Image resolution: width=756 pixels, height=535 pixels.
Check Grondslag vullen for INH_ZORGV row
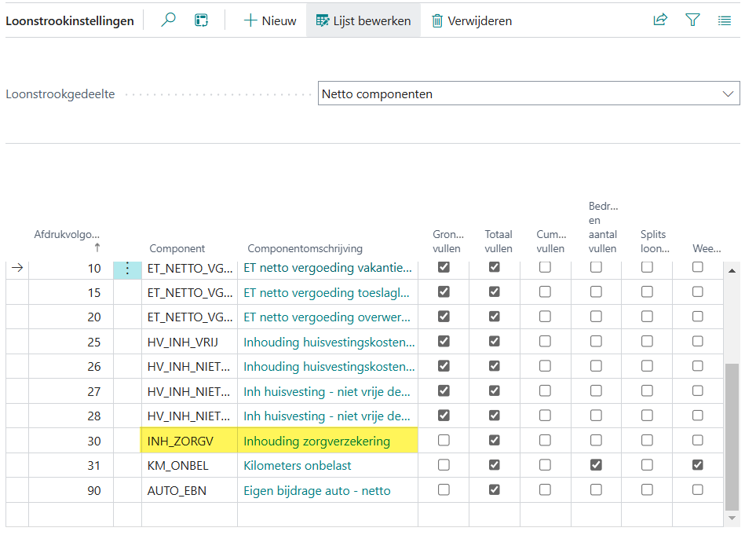(x=444, y=441)
